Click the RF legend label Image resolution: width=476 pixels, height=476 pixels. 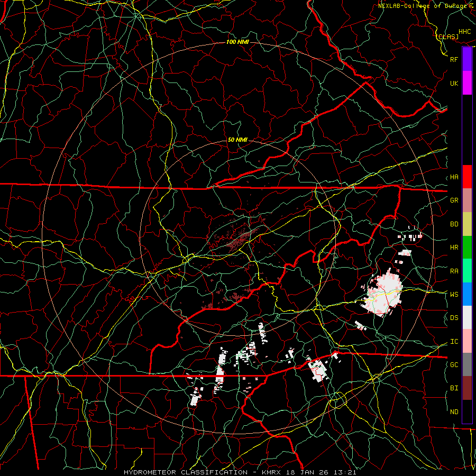454,59
